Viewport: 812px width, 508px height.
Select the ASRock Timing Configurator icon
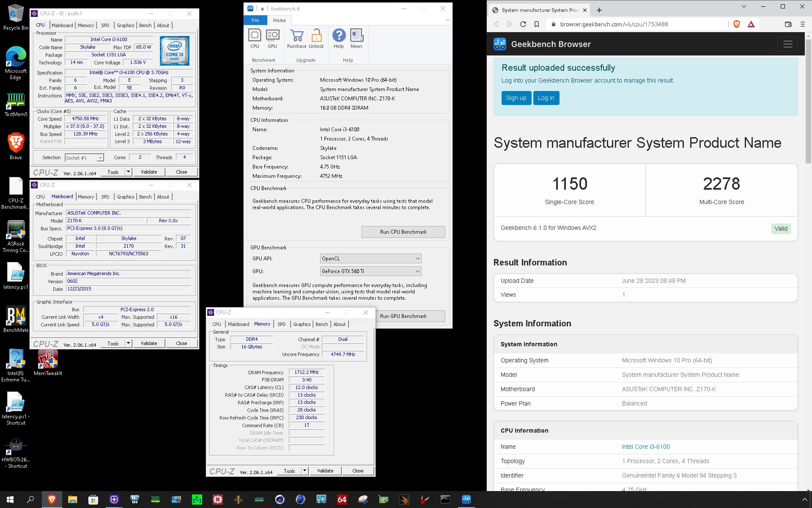[16, 236]
